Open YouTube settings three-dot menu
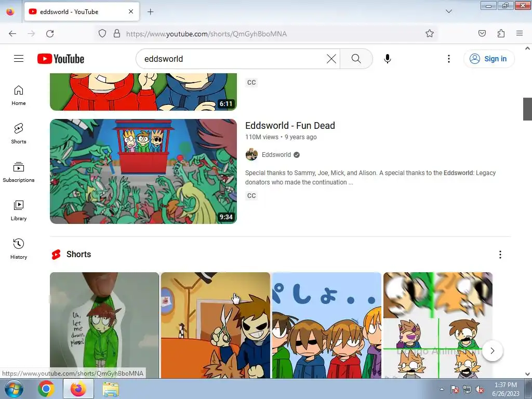Image resolution: width=532 pixels, height=399 pixels. (448, 59)
